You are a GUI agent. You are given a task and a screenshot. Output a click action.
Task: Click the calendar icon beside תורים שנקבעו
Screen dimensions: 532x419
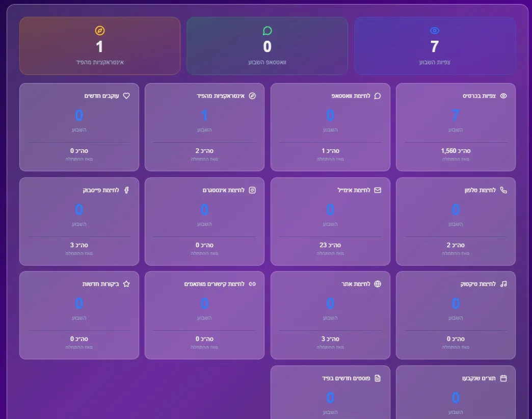503,378
